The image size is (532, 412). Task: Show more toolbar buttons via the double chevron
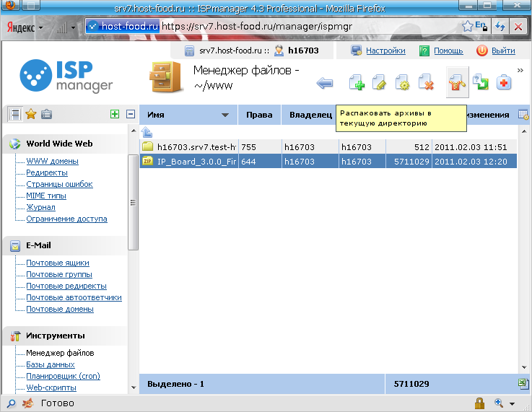tap(520, 71)
